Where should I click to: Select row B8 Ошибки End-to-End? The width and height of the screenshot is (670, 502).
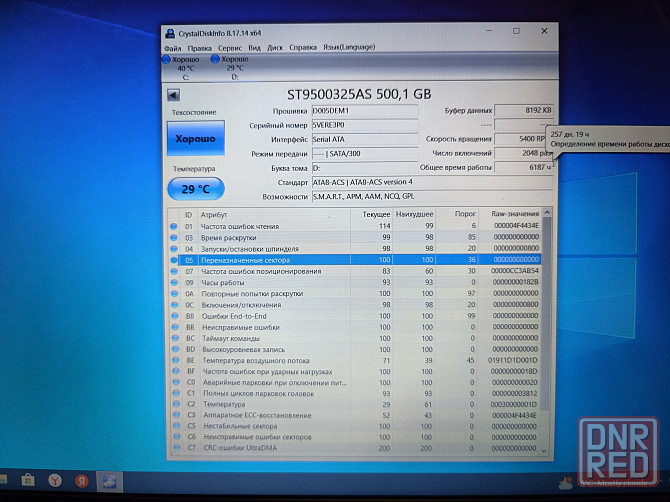[x=355, y=316]
